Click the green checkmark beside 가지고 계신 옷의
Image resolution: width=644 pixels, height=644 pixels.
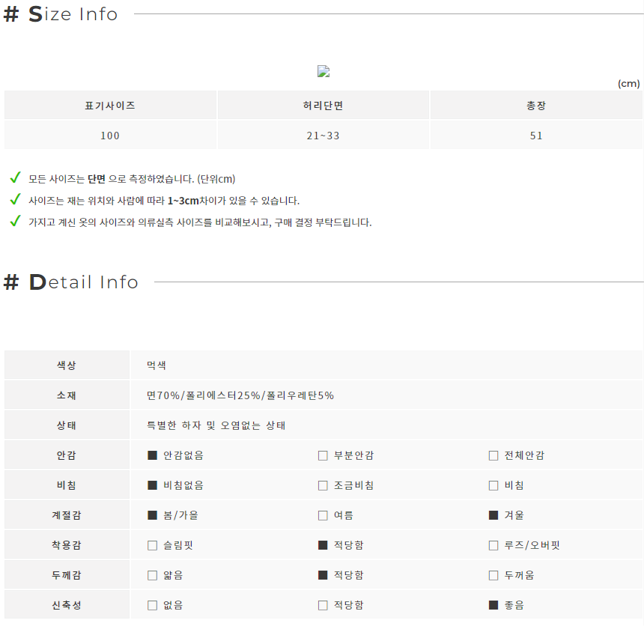click(15, 222)
